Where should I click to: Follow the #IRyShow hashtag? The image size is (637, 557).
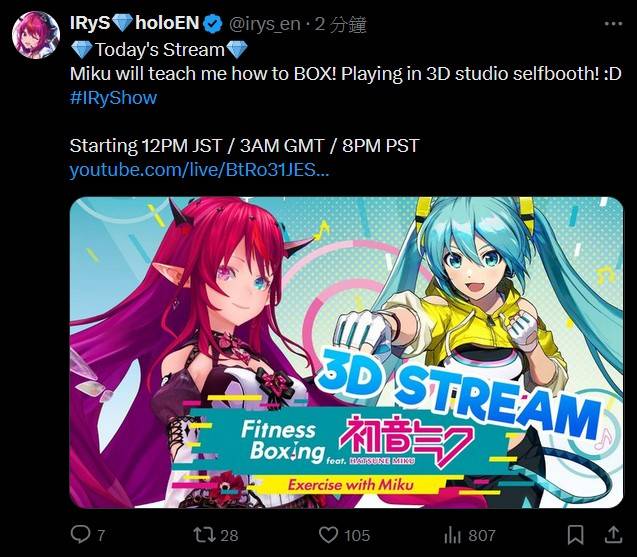click(113, 98)
